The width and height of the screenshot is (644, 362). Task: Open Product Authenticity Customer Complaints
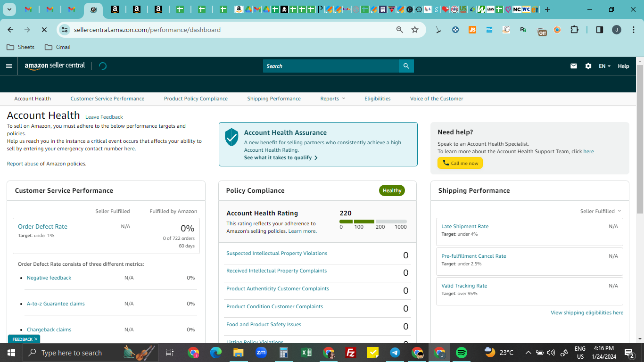[278, 288]
